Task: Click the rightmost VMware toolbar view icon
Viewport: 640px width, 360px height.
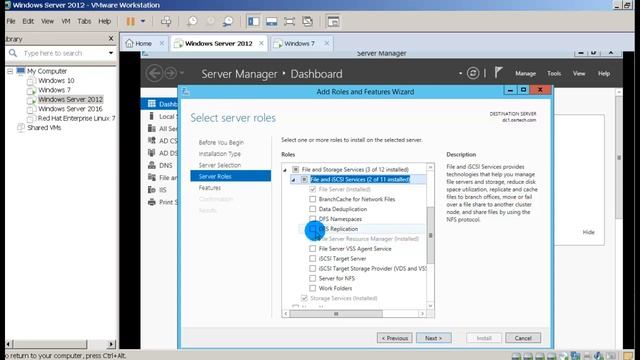Action: tap(333, 21)
